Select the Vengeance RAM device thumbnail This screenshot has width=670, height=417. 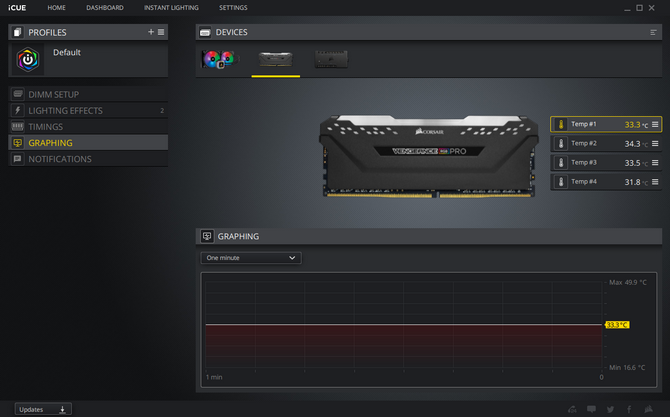276,59
